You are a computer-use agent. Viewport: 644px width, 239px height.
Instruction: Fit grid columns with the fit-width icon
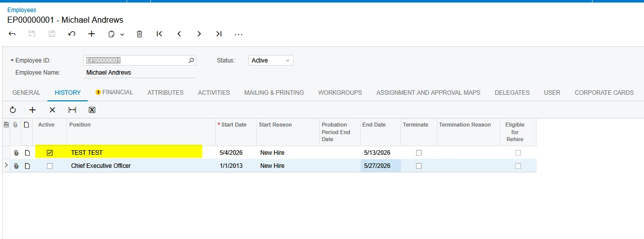click(72, 109)
